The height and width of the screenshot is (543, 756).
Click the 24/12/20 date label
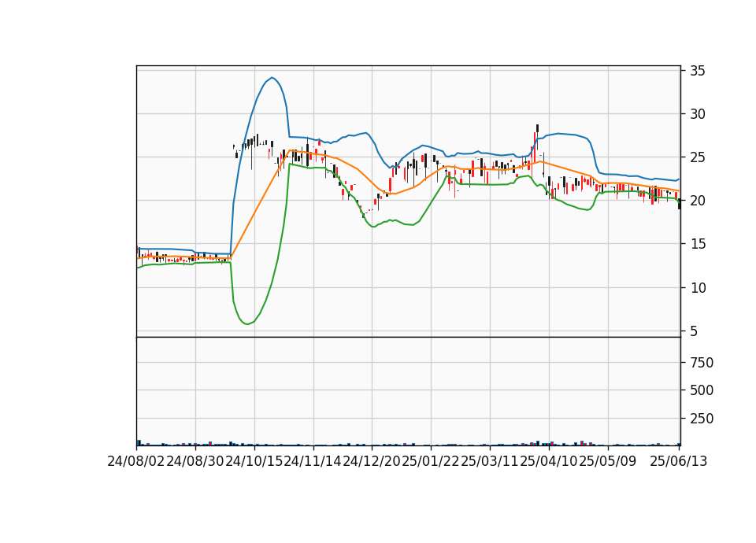[372, 461]
